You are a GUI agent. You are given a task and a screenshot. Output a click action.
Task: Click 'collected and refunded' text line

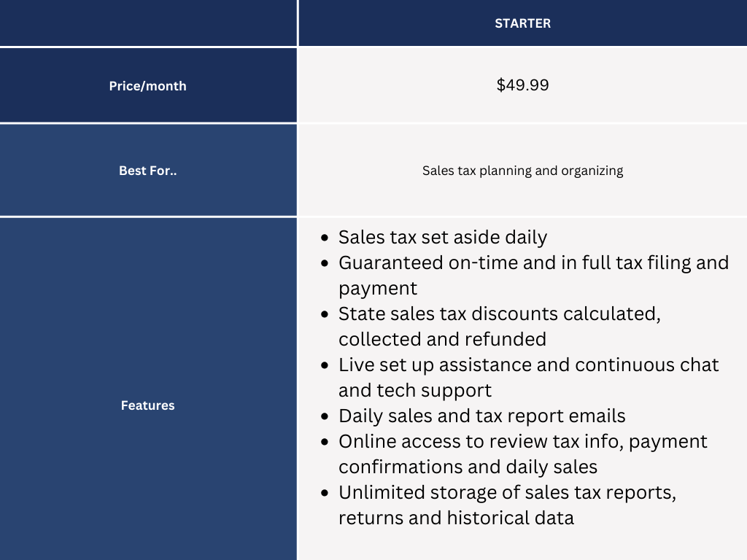pos(442,340)
